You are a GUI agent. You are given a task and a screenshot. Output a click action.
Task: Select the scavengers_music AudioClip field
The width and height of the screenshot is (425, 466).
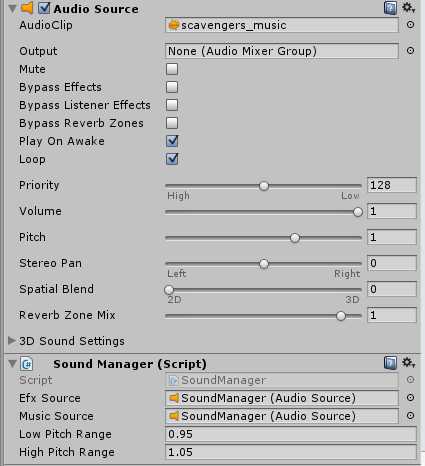282,25
